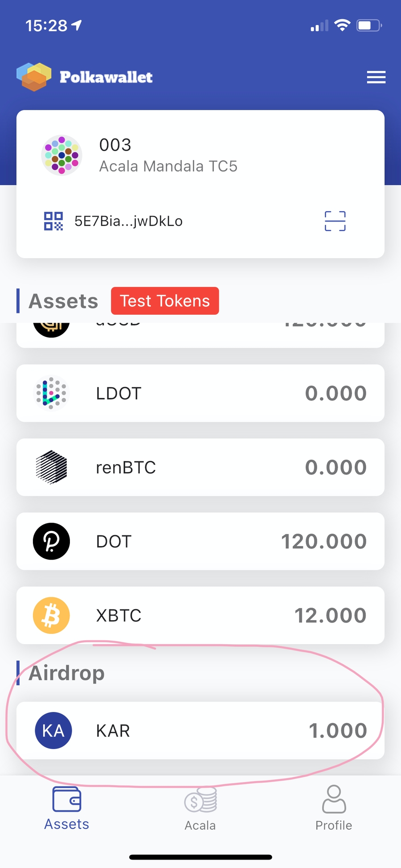Open the KAR 1.000 airdrop row
This screenshot has width=401, height=868.
(x=200, y=731)
